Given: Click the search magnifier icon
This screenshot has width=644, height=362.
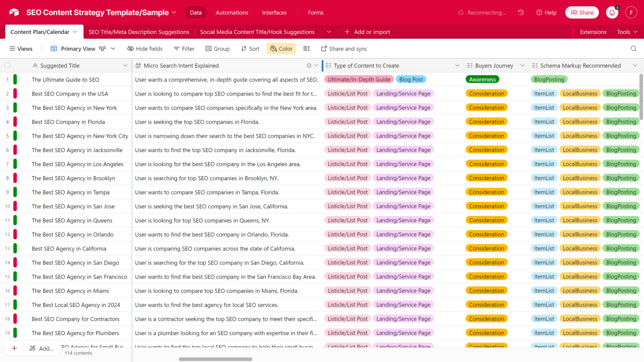Looking at the screenshot, I should coord(633,49).
